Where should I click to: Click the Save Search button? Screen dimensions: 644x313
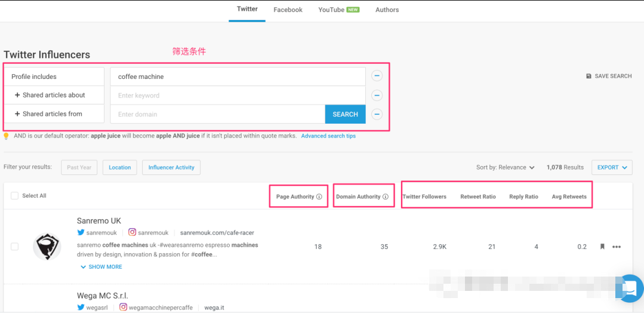(x=609, y=76)
